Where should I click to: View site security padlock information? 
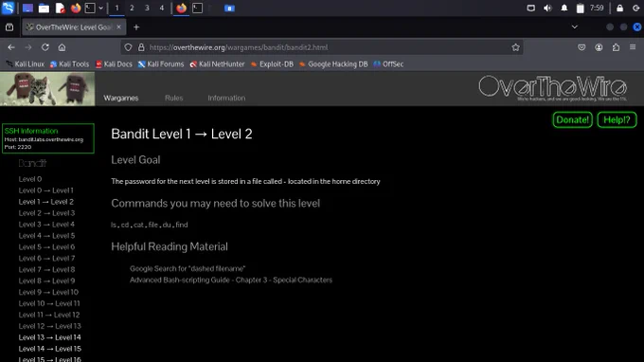click(141, 47)
